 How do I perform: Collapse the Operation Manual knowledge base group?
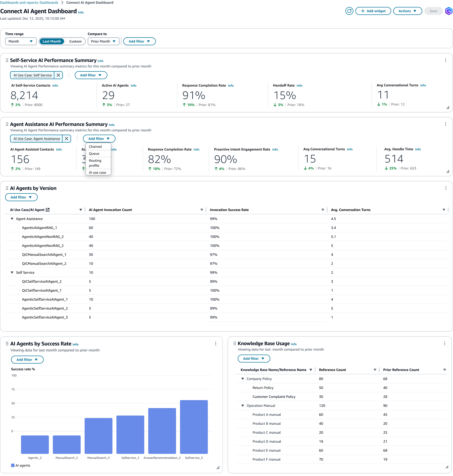point(243,406)
